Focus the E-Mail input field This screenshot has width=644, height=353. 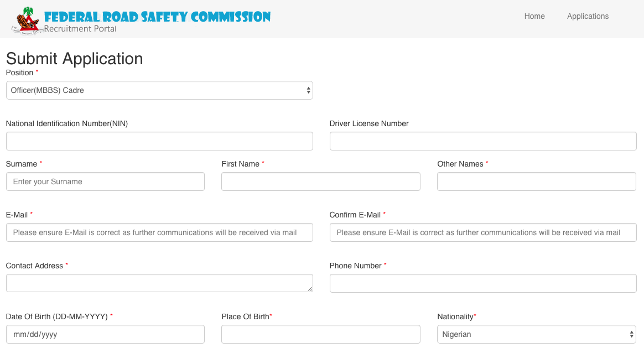159,232
